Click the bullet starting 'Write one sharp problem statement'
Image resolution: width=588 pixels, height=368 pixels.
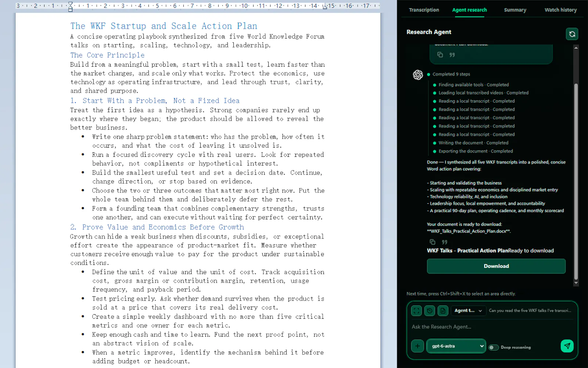point(208,141)
